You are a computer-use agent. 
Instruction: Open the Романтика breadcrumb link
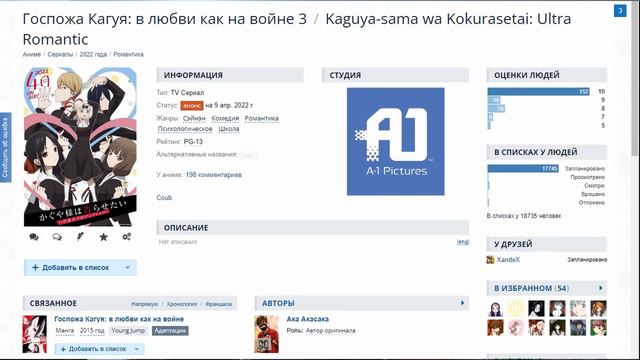click(x=128, y=54)
